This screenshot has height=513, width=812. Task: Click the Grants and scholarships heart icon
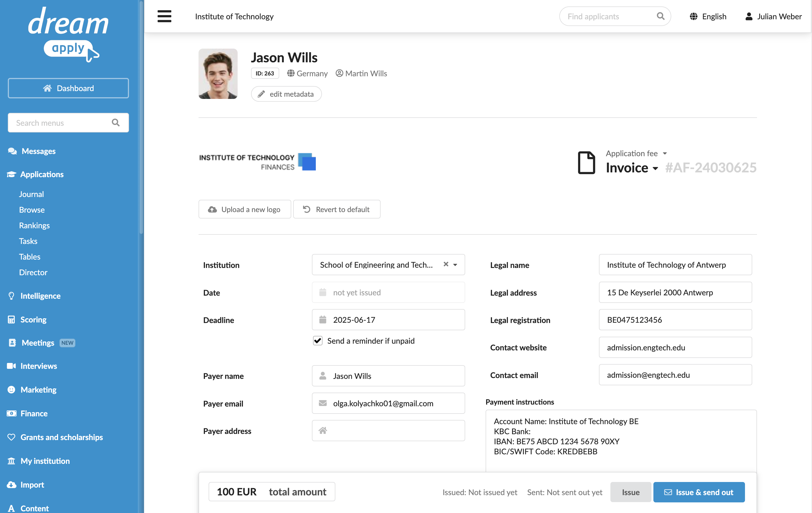click(11, 437)
